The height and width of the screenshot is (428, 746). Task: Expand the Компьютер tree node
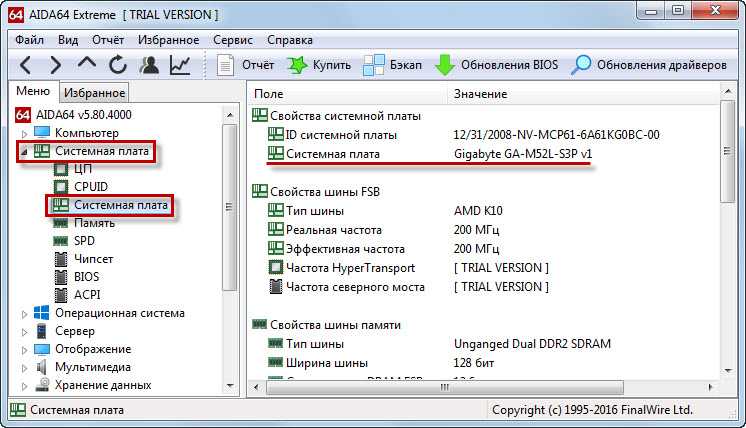(24, 134)
